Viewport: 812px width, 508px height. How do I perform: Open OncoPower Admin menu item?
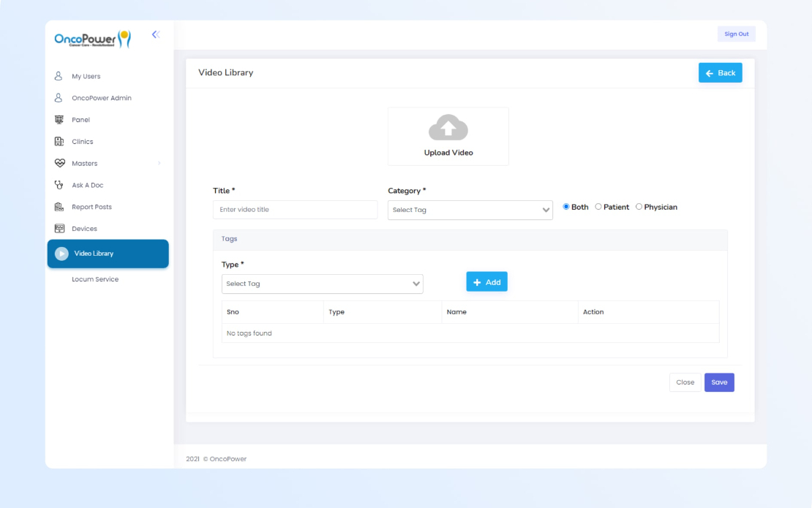[102, 98]
